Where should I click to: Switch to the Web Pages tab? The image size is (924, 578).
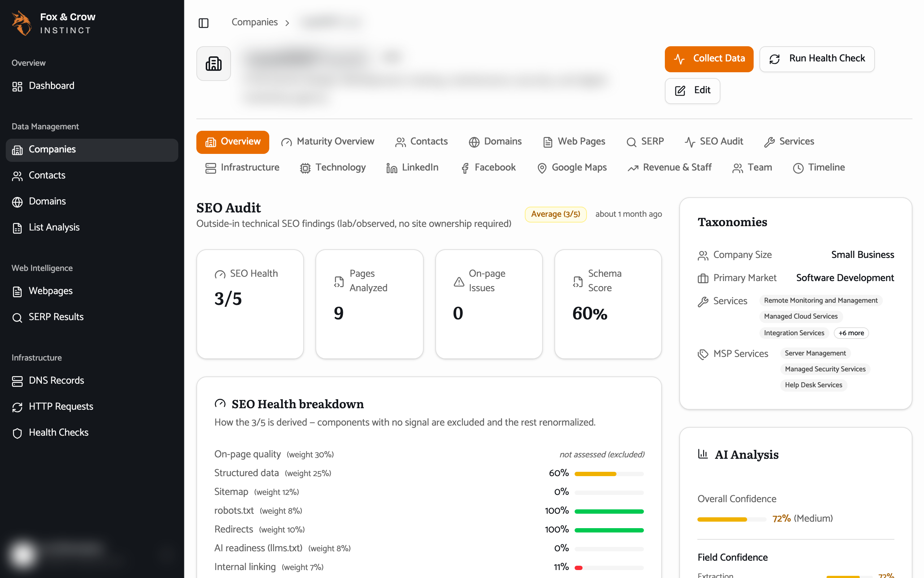tap(574, 142)
